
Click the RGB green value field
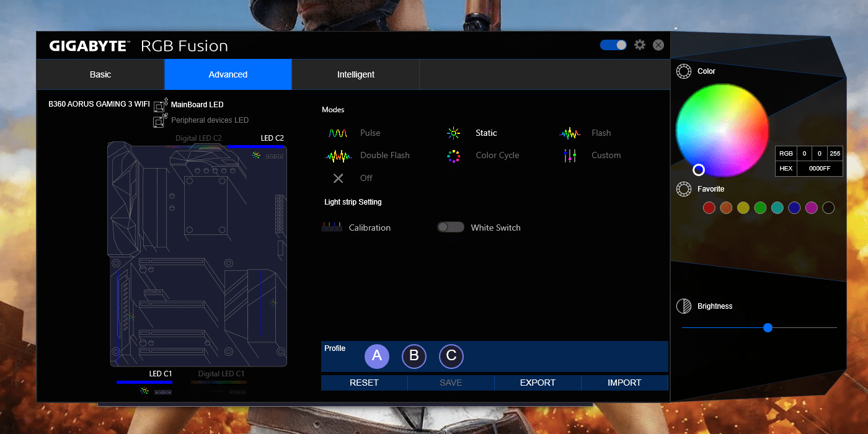(x=820, y=153)
